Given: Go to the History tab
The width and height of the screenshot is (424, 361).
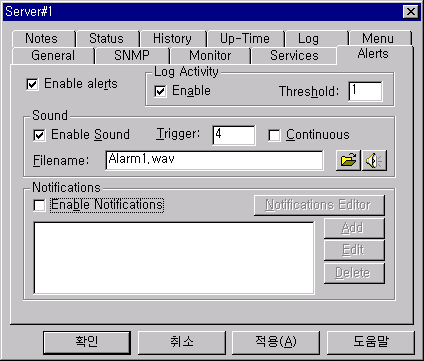Looking at the screenshot, I should click(174, 39).
